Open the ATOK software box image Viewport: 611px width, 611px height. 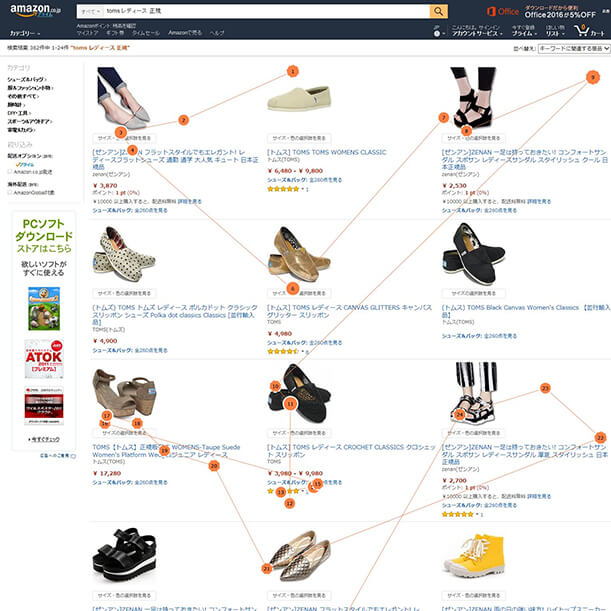point(44,358)
